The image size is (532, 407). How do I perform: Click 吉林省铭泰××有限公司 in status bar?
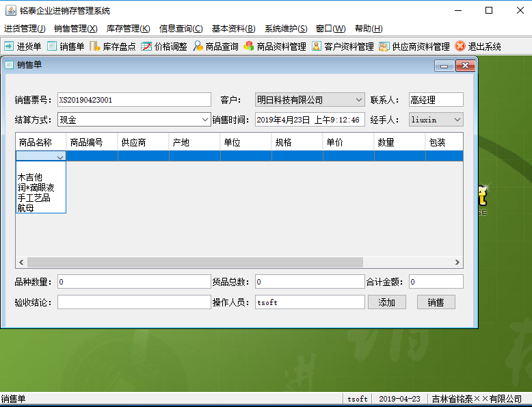[477, 399]
